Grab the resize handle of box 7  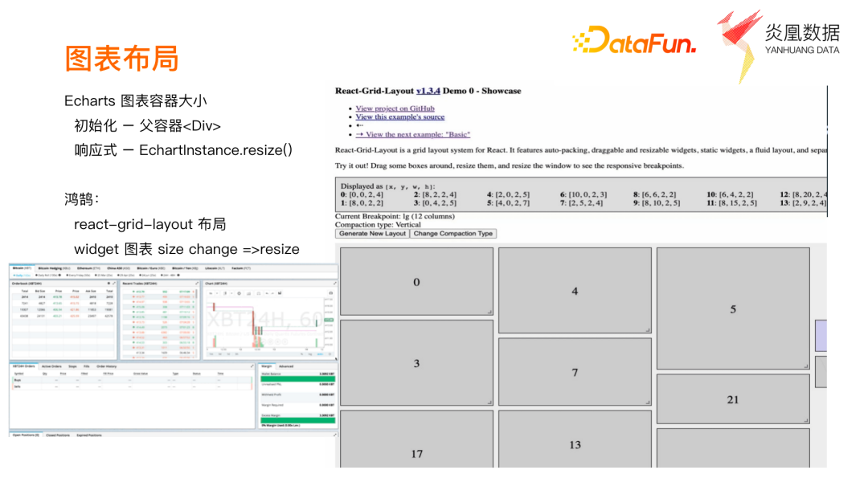[x=649, y=402]
